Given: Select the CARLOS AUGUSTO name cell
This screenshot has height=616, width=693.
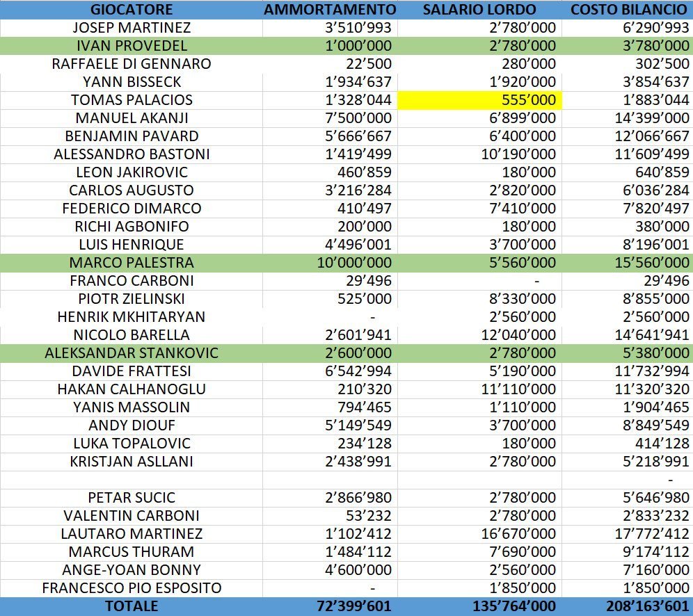Looking at the screenshot, I should 132,191.
